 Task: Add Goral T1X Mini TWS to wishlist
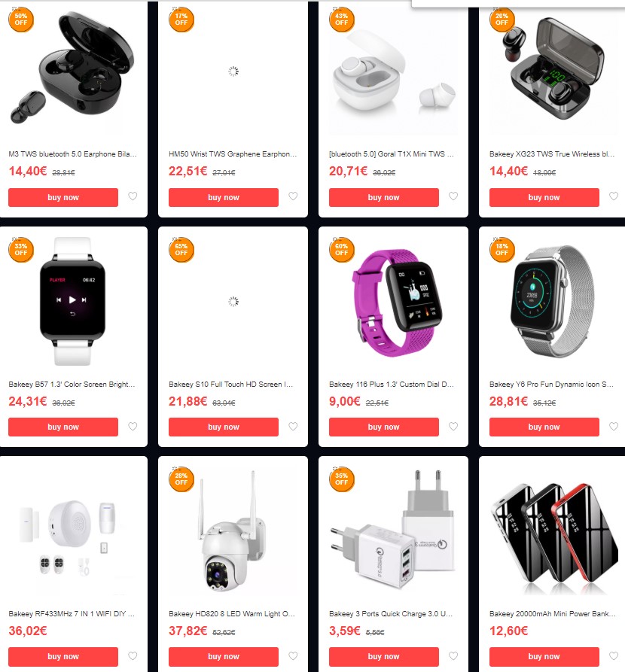453,196
